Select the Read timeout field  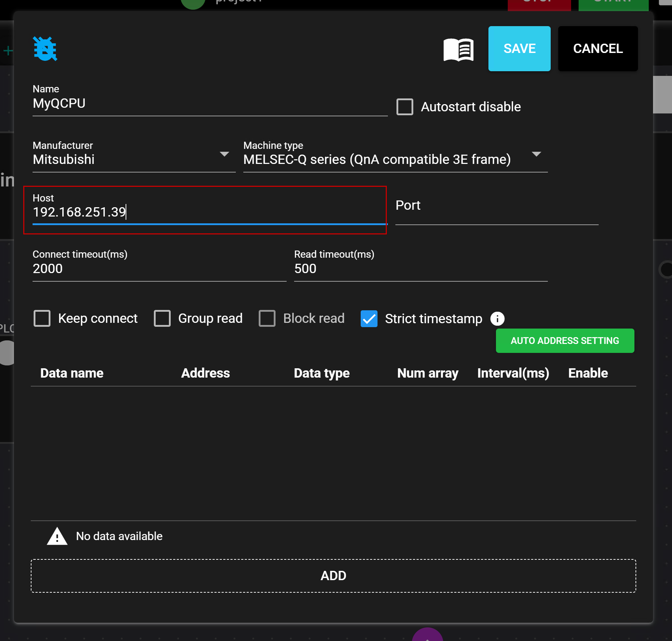click(420, 268)
